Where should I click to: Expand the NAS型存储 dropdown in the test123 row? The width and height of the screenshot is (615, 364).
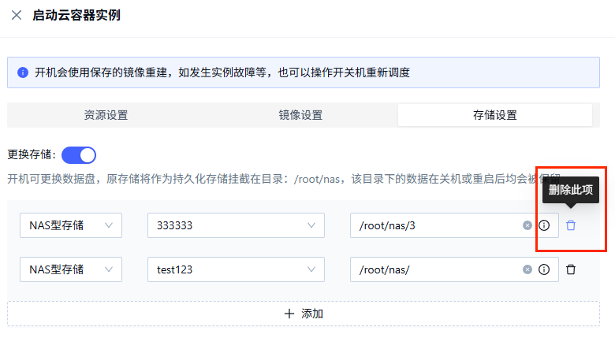point(71,269)
